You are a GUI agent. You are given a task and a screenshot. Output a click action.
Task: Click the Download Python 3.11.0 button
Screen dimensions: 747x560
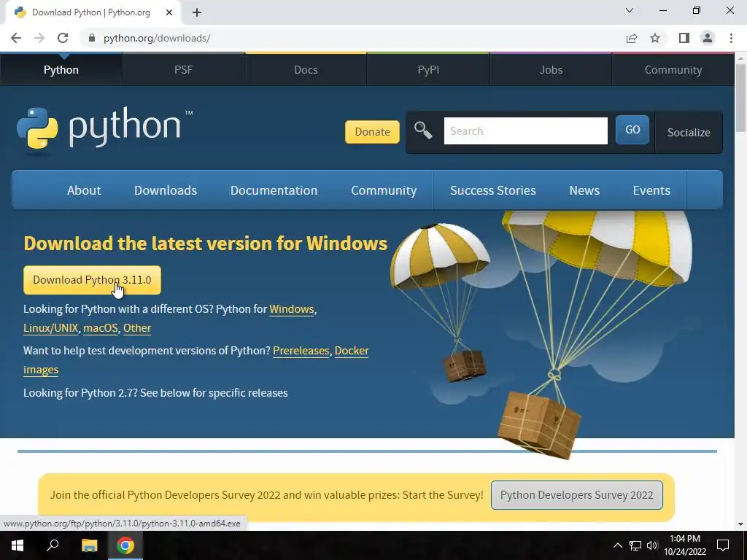[92, 280]
